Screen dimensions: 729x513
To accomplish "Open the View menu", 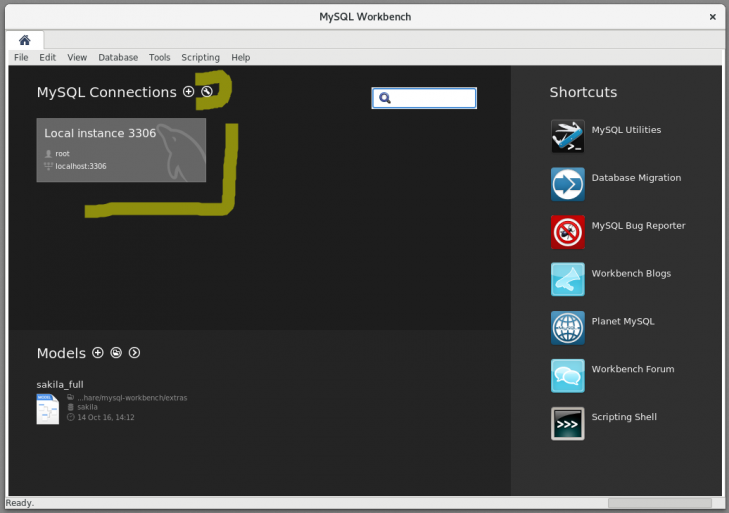I will point(77,57).
